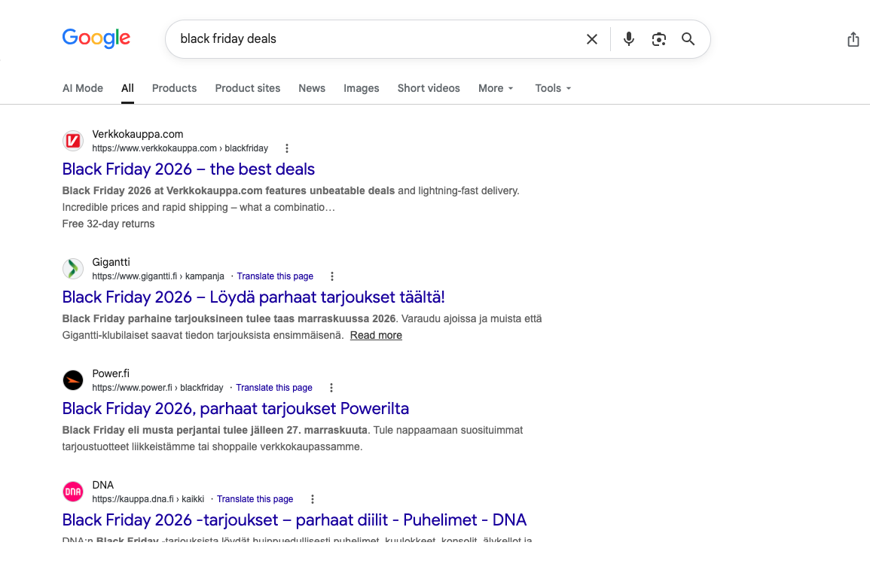The width and height of the screenshot is (870, 588).
Task: Click the DNA favicon
Action: coord(72,492)
